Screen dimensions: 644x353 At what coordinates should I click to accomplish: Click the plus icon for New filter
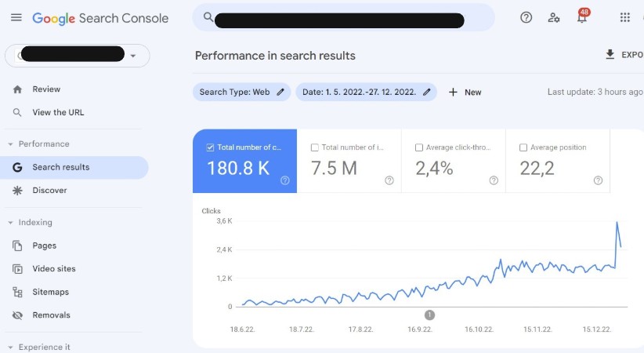click(x=453, y=92)
